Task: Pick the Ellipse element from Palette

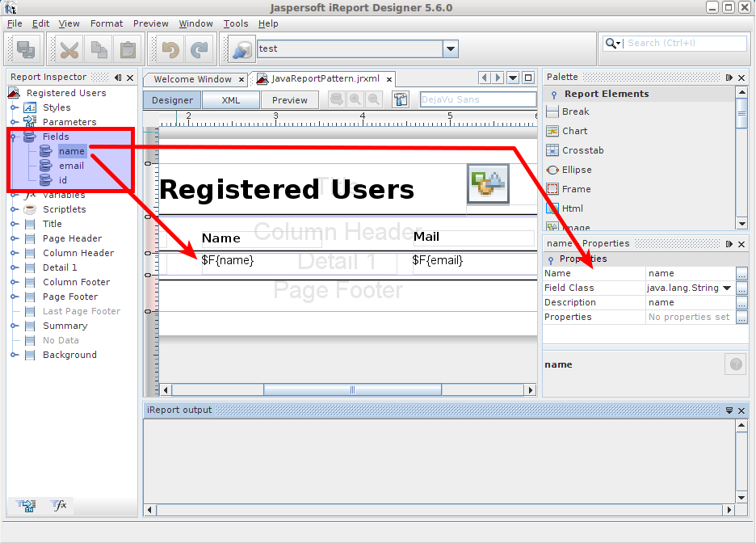Action: click(x=577, y=170)
